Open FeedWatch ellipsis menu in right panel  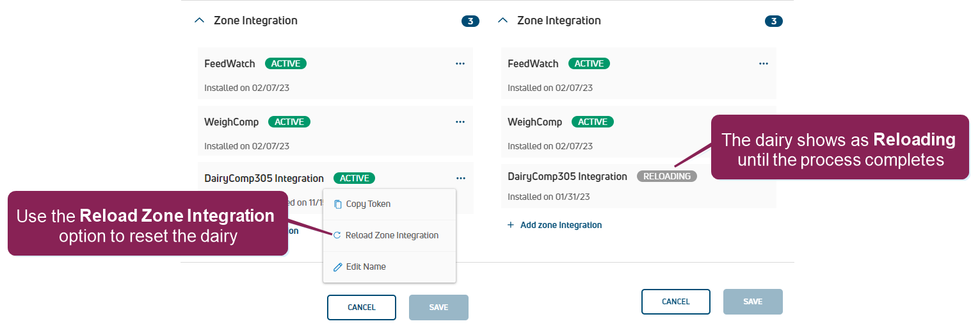pos(763,63)
